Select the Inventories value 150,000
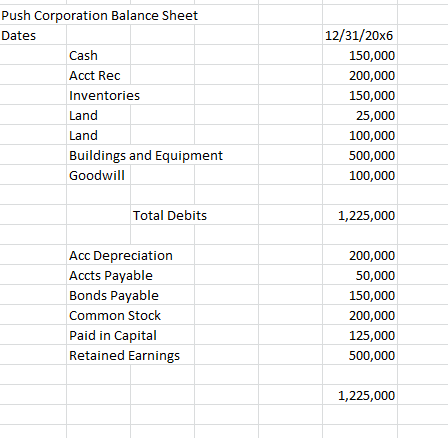 pyautogui.click(x=372, y=96)
